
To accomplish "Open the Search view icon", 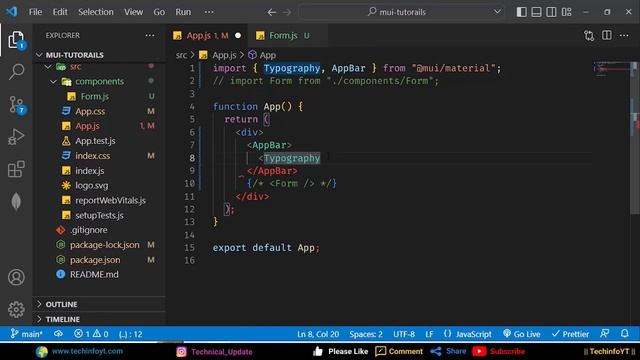I will (x=16, y=72).
